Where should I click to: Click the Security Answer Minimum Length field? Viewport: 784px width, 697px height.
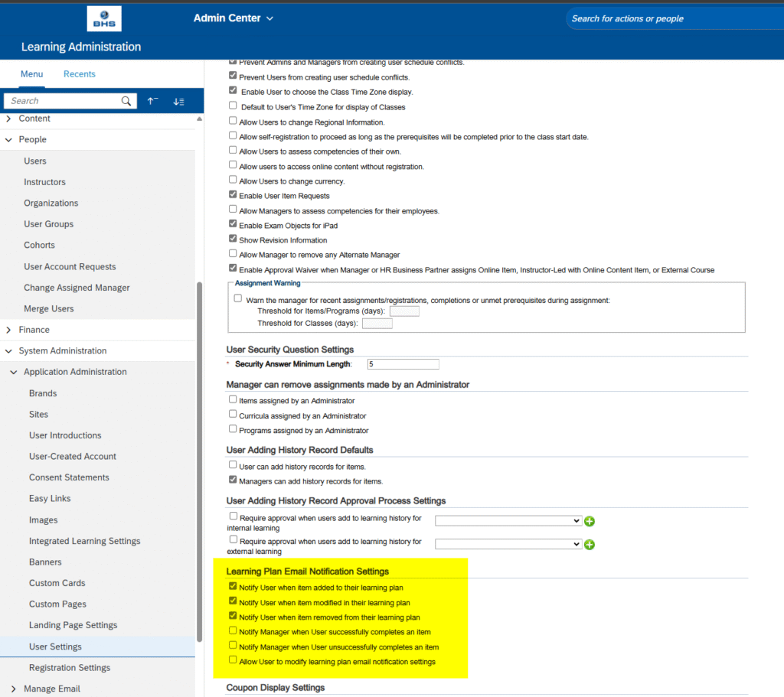point(403,364)
